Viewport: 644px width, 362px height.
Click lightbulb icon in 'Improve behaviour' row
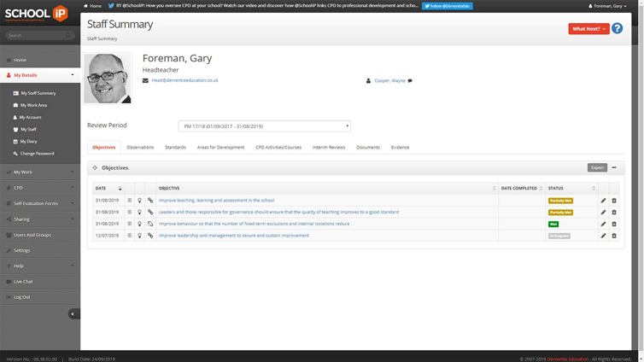tap(139, 224)
